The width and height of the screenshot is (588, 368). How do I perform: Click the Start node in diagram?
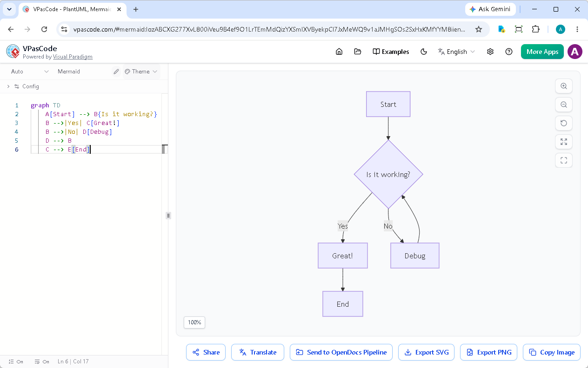388,104
